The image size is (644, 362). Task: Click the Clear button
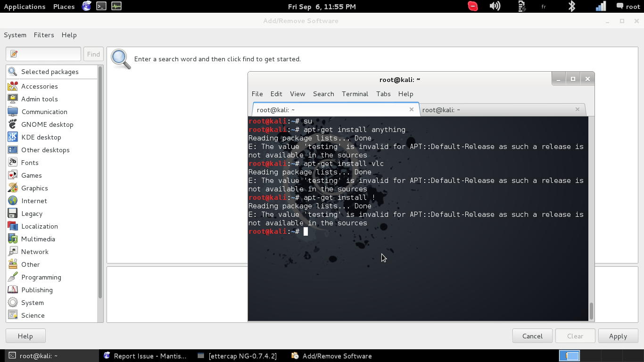click(x=575, y=336)
